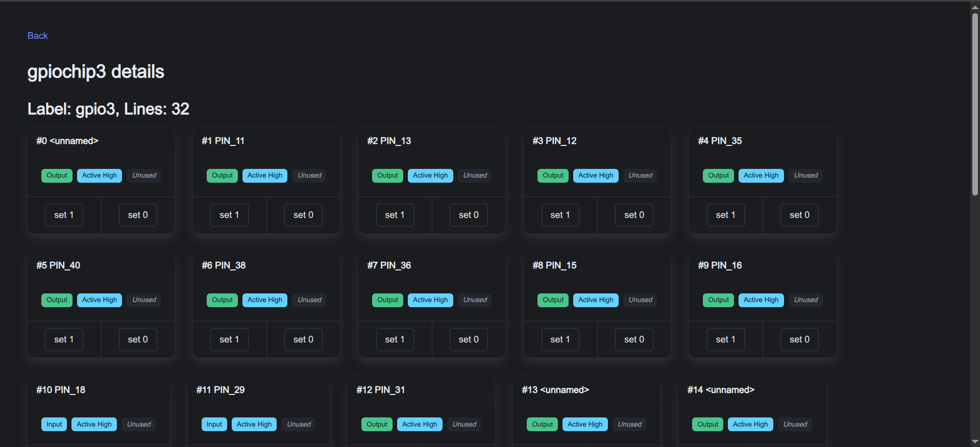980x447 pixels.
Task: Go back via the Back link
Action: click(x=37, y=36)
